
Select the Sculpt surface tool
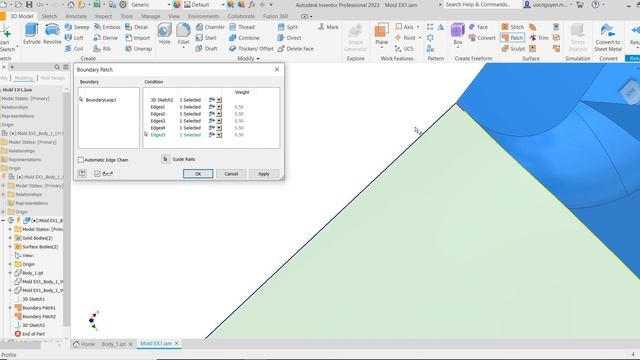coord(513,48)
